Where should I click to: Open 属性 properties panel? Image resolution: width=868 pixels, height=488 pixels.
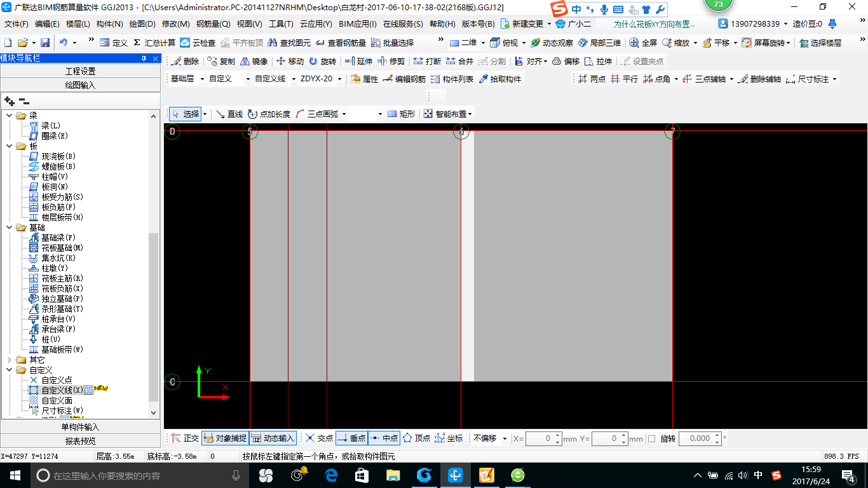tap(365, 79)
